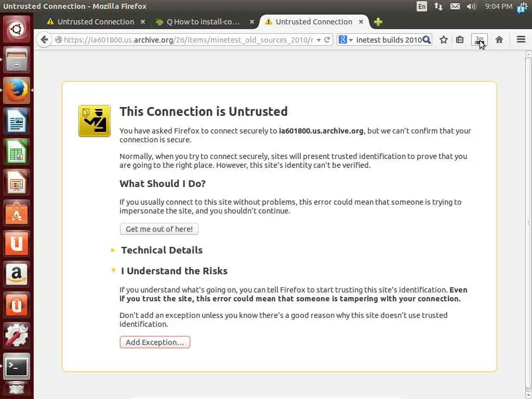Switch to the How to install-co... tab
Viewport: 532px width, 399px height.
point(203,22)
